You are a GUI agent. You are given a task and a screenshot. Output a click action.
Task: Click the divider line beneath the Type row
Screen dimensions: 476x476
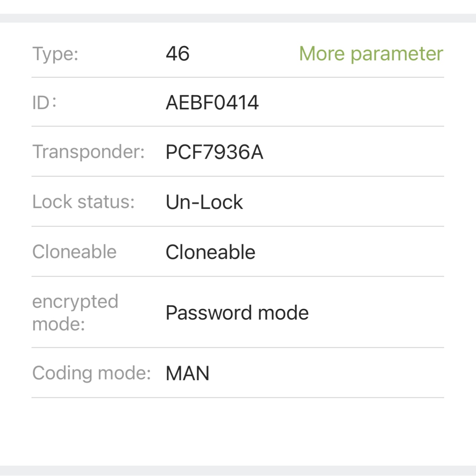pyautogui.click(x=238, y=77)
